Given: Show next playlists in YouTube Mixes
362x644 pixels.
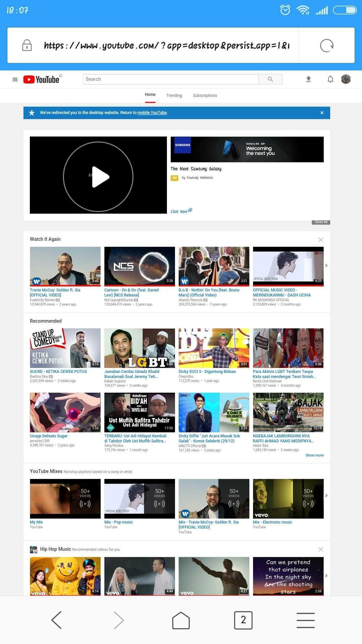Looking at the screenshot, I should point(326,496).
